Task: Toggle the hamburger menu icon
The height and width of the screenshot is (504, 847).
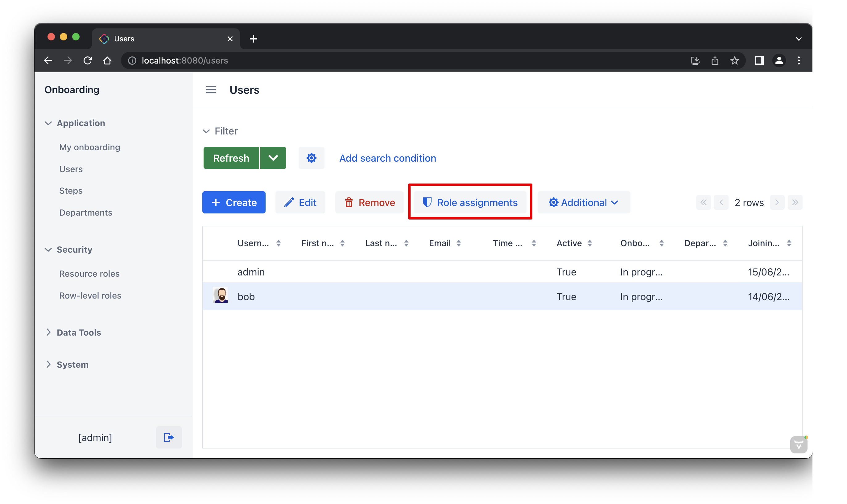Action: click(211, 90)
